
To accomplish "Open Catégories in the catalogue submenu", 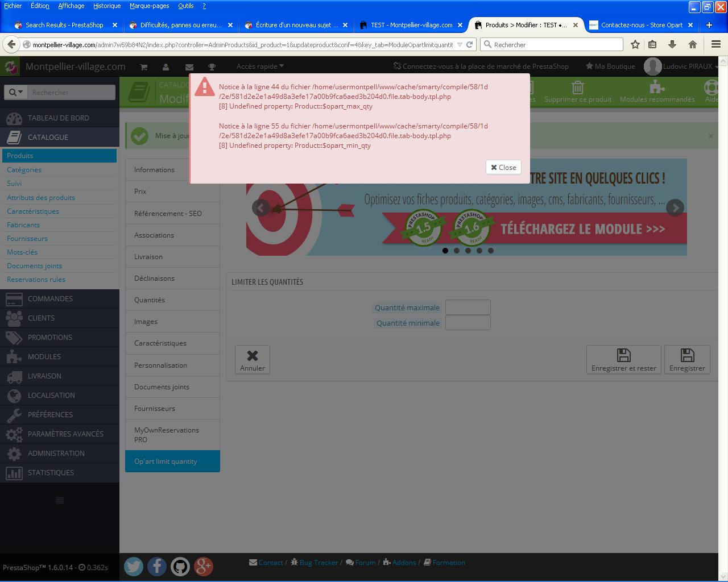I will tap(24, 169).
